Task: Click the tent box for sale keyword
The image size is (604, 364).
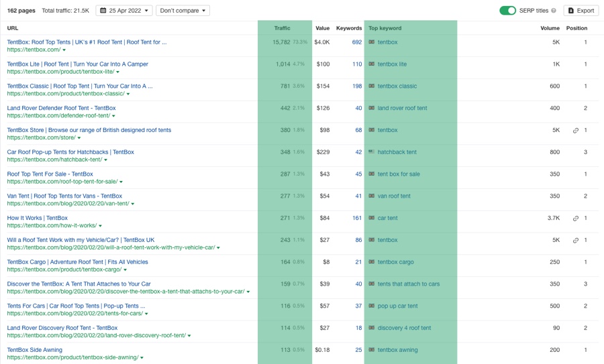Action: click(399, 174)
